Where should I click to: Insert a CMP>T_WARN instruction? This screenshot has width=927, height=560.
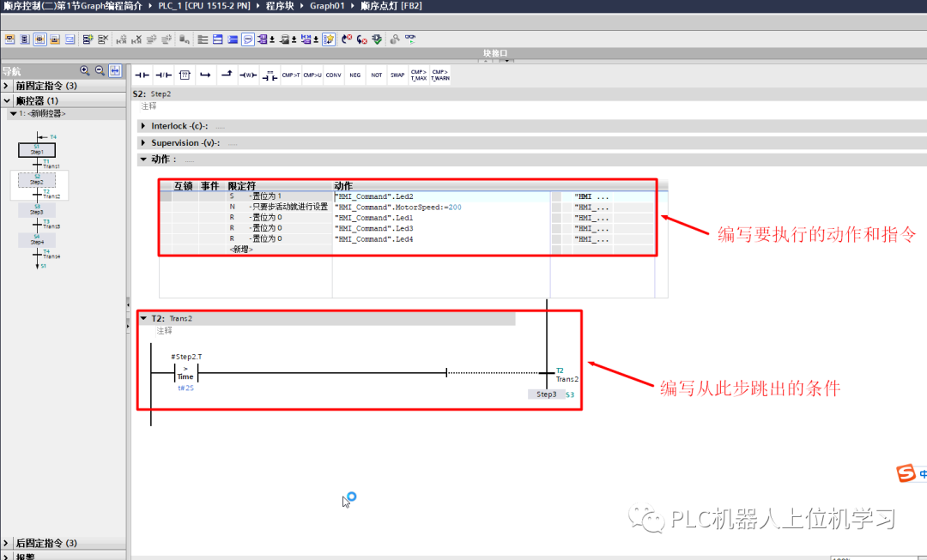439,75
